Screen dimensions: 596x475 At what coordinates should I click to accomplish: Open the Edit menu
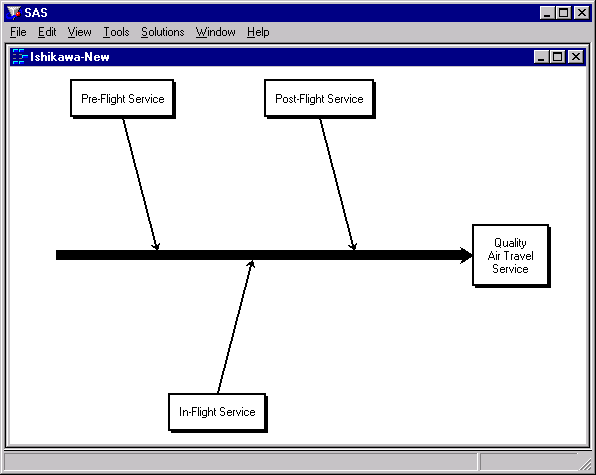pos(47,32)
